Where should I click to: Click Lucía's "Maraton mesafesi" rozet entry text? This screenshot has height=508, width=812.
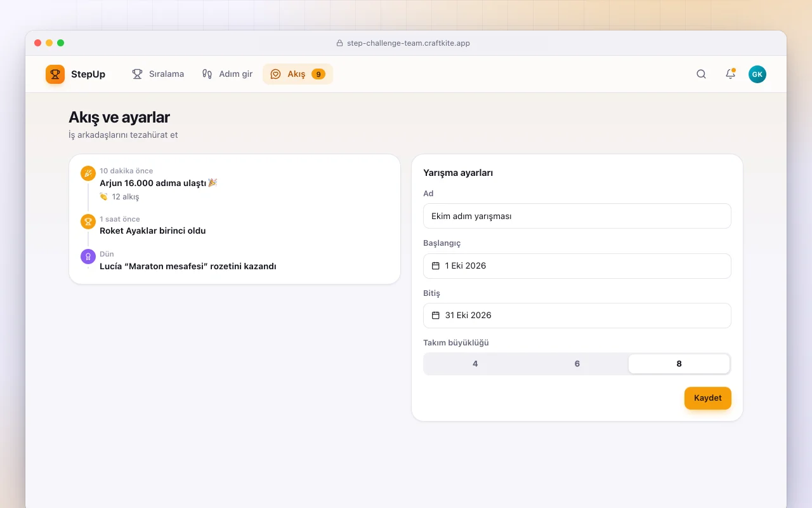click(x=188, y=267)
